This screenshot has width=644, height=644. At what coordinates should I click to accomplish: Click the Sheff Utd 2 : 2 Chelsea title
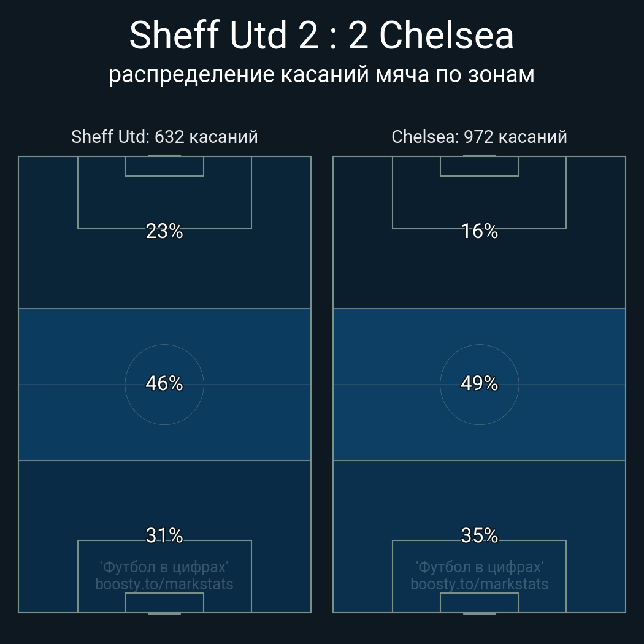click(x=321, y=35)
